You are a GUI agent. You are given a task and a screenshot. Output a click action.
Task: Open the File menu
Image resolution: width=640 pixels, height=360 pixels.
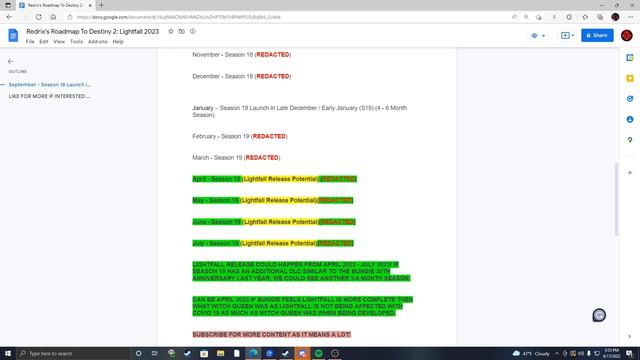[x=30, y=42]
